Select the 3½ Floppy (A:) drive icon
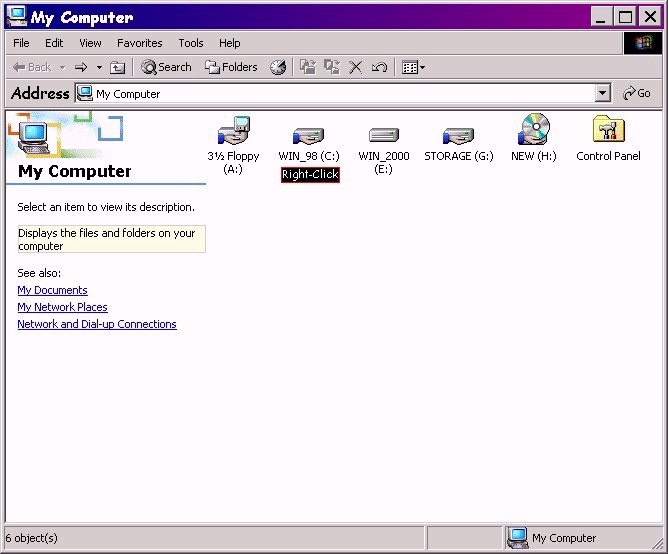 (233, 130)
